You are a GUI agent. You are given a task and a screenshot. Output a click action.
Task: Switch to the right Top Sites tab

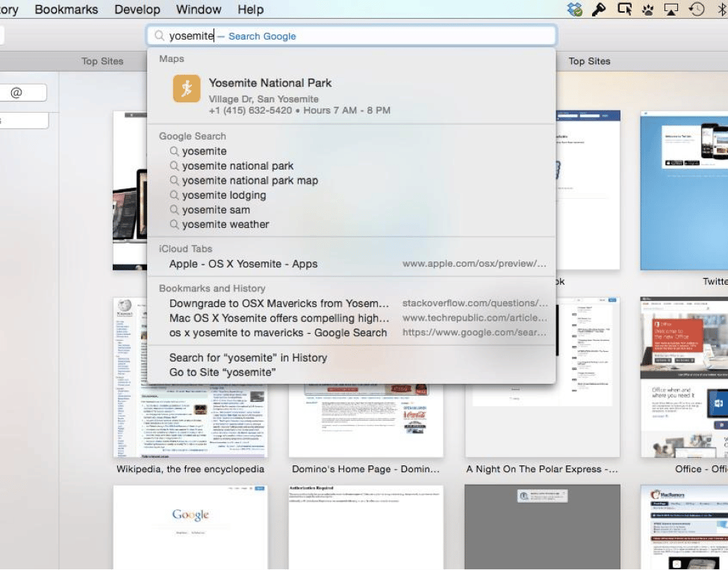pyautogui.click(x=589, y=61)
